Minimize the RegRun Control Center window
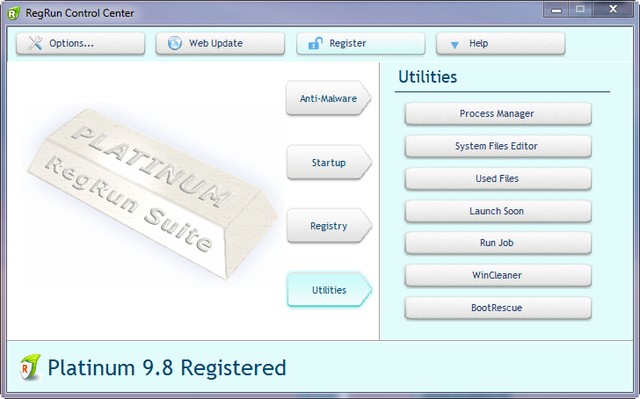This screenshot has width=640, height=399. [556, 10]
